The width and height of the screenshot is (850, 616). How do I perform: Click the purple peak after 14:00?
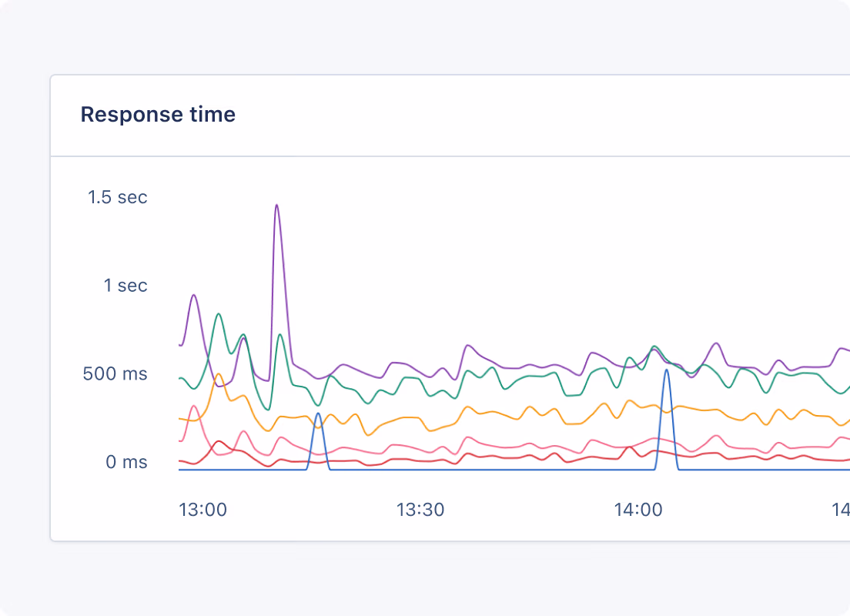716,343
